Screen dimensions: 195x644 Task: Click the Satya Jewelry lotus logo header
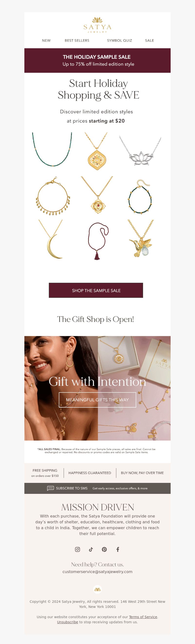pyautogui.click(x=97, y=25)
